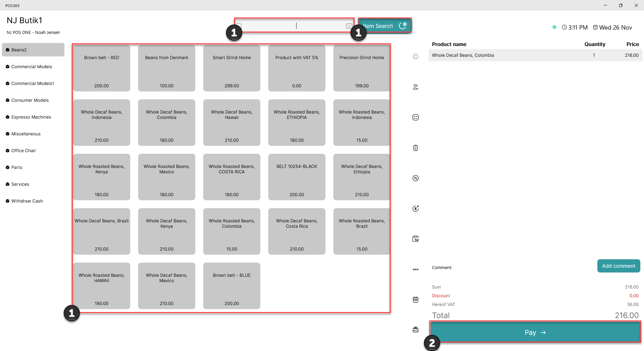Click the printer icon in the sidebar
Image resolution: width=644 pixels, height=351 pixels.
[416, 56]
